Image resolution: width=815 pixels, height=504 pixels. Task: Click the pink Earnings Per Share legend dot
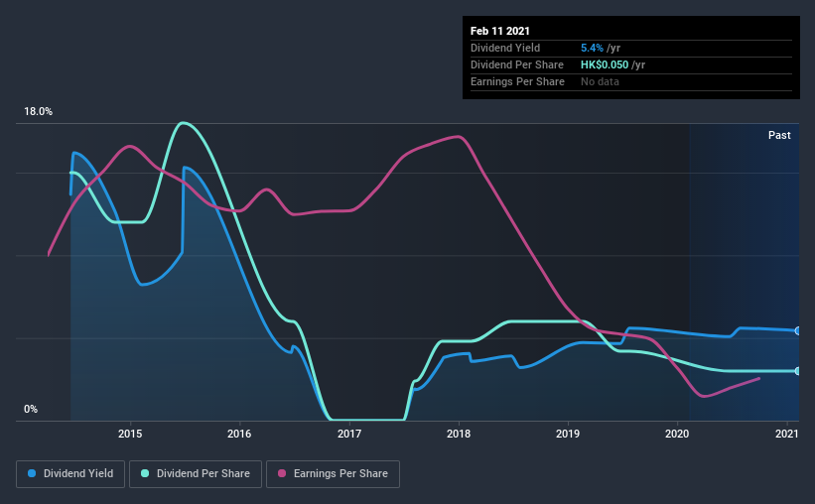coord(282,473)
